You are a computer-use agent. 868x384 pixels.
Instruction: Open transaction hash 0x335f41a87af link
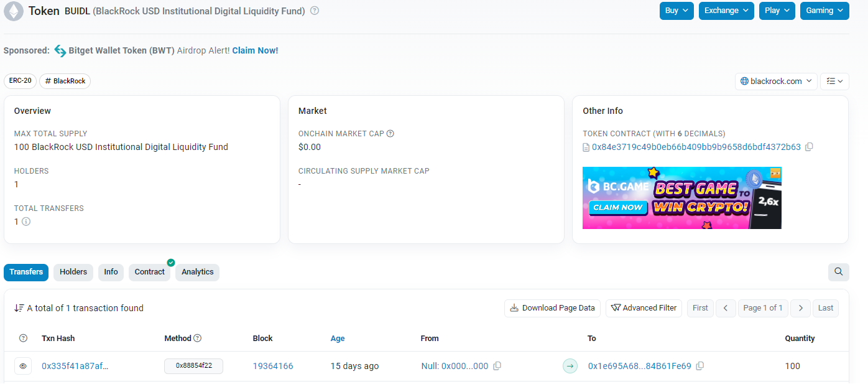coord(75,366)
